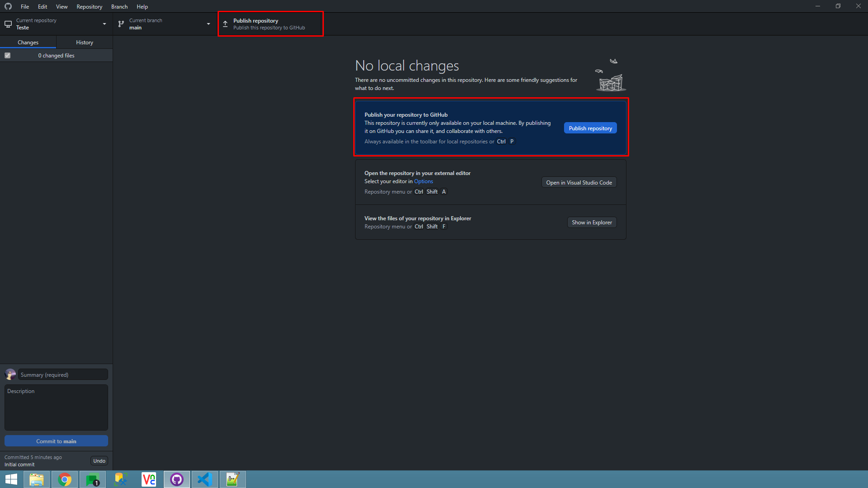
Task: Click the git branch icon beside Current branch
Action: [x=121, y=24]
